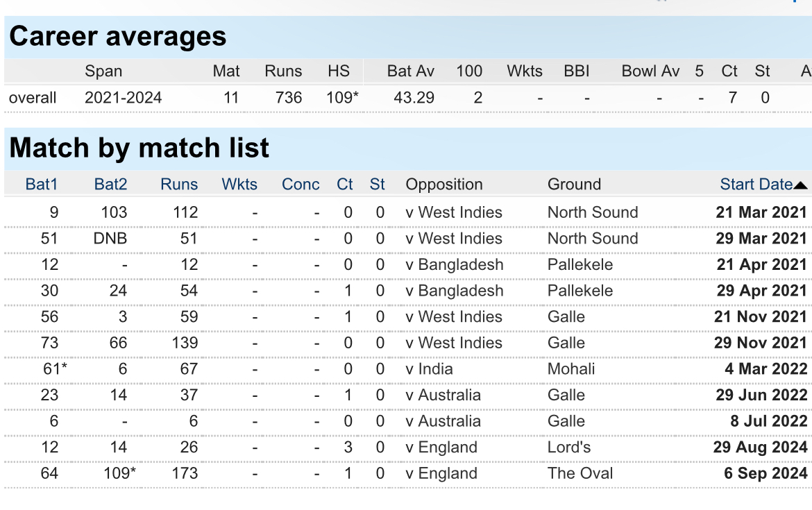This screenshot has height=510, width=812.
Task: Open the 21 Mar 2021 match scorecard
Action: pyautogui.click(x=761, y=212)
